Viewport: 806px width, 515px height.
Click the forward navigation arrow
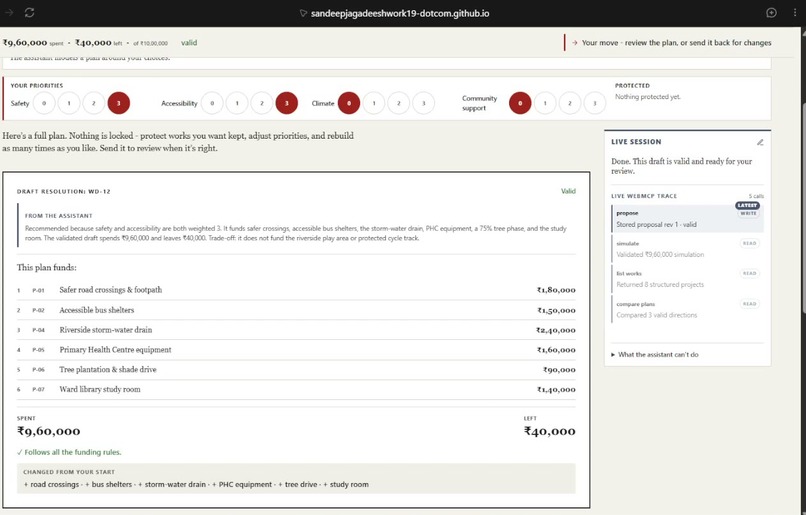coord(9,13)
